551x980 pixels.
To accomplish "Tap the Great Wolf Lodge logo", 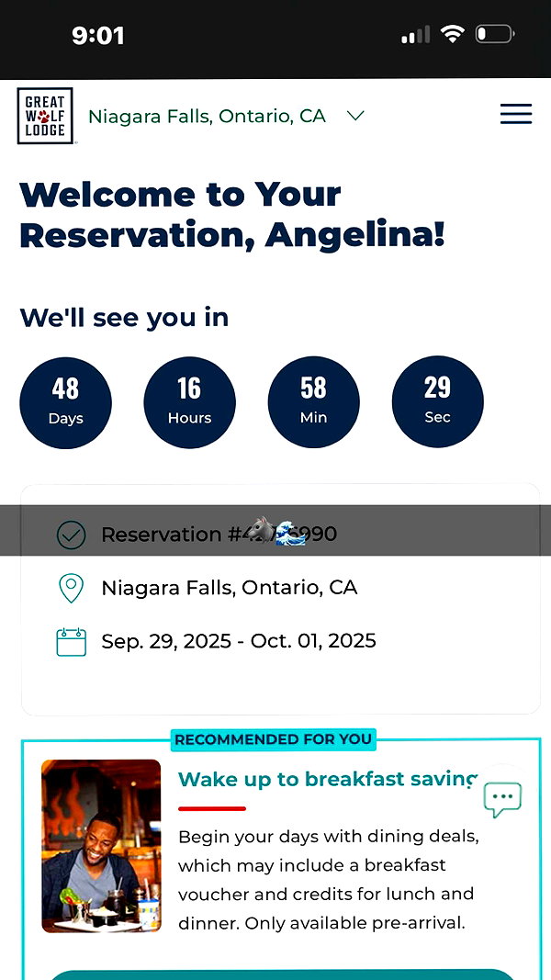I will coord(45,116).
